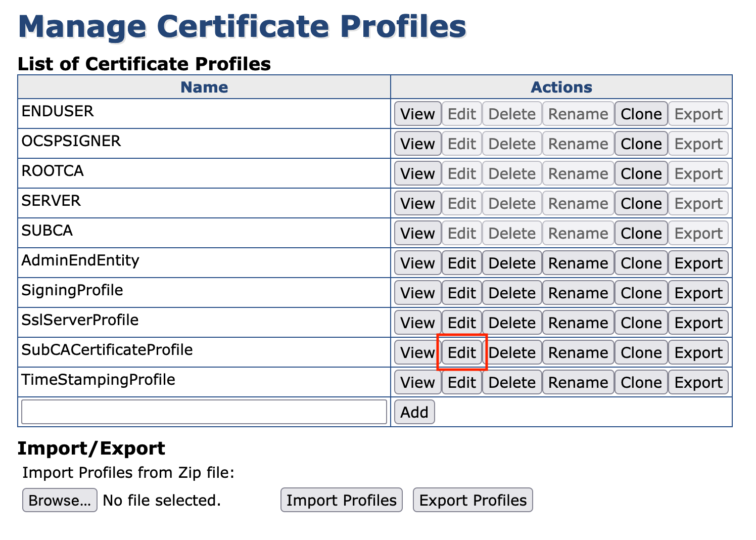Rename the SigningProfile certificate profile

pyautogui.click(x=578, y=293)
